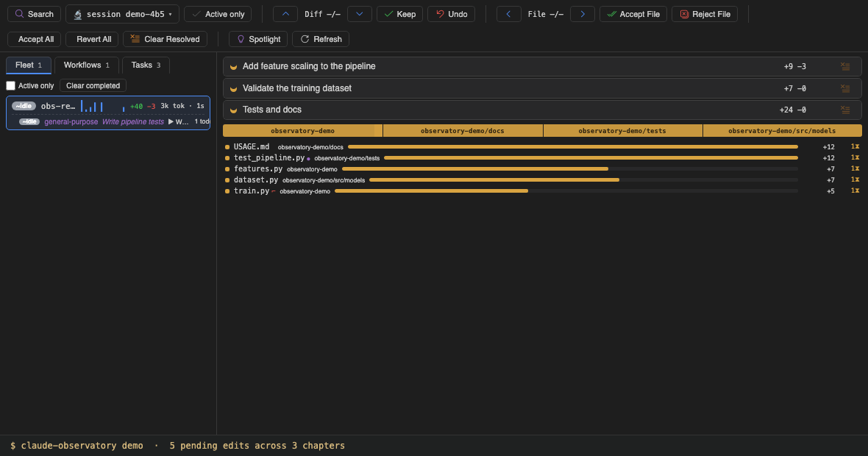The height and width of the screenshot is (456, 868).
Task: Select the observatory-demo folder segment
Action: pyautogui.click(x=303, y=131)
